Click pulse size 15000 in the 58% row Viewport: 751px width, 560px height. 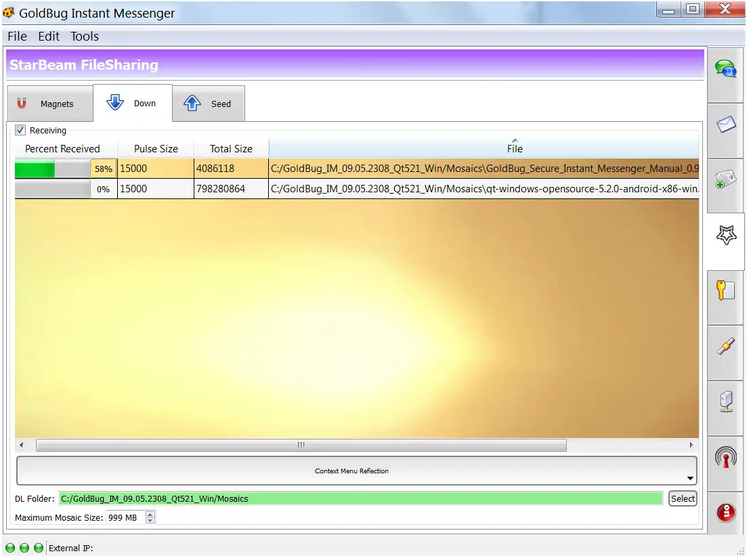click(x=156, y=169)
